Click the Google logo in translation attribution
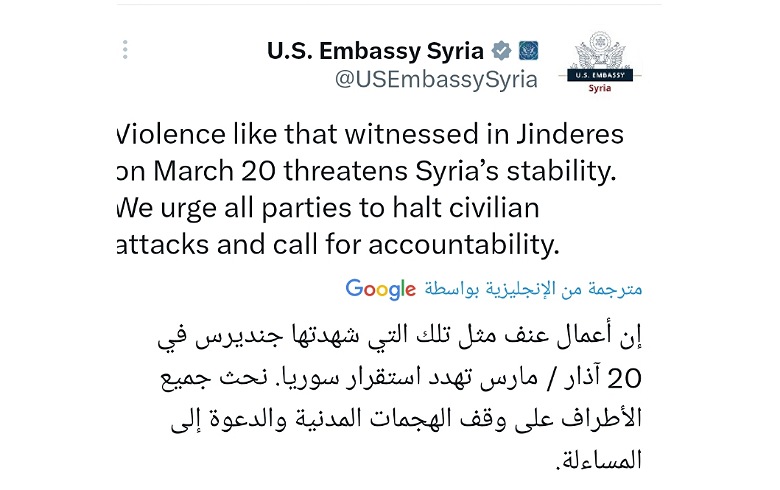This screenshot has width=780, height=490. click(380, 289)
